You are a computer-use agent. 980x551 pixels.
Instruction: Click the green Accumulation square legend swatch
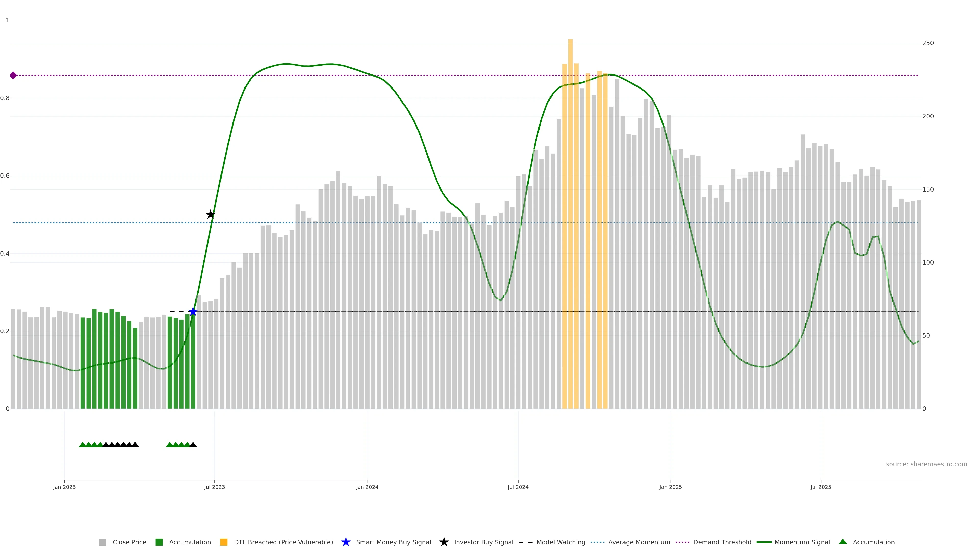coord(159,542)
